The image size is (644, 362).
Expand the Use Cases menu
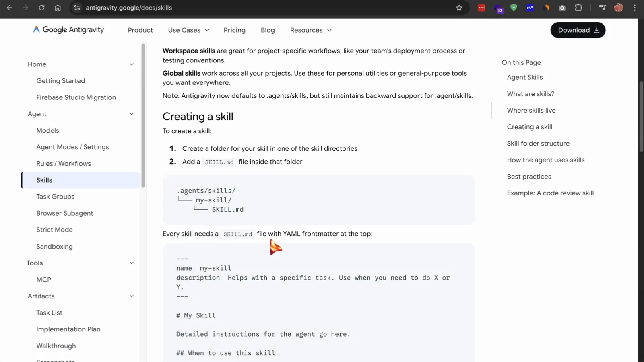189,30
